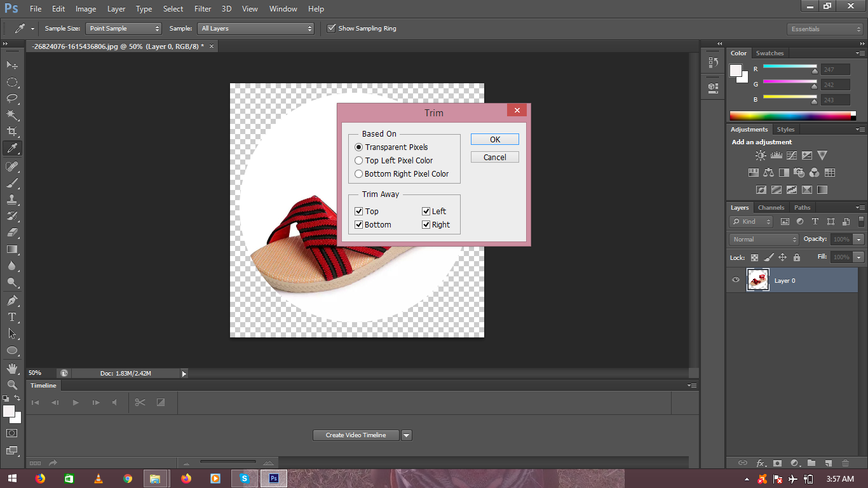Select the Eyedropper tool in toolbox
Viewport: 868px width, 488px height.
[x=12, y=148]
